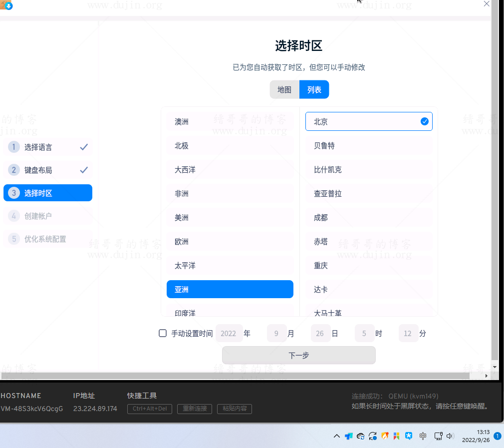Open the taskbar clock showing 13:13
The width and height of the screenshot is (504, 448).
click(x=476, y=436)
